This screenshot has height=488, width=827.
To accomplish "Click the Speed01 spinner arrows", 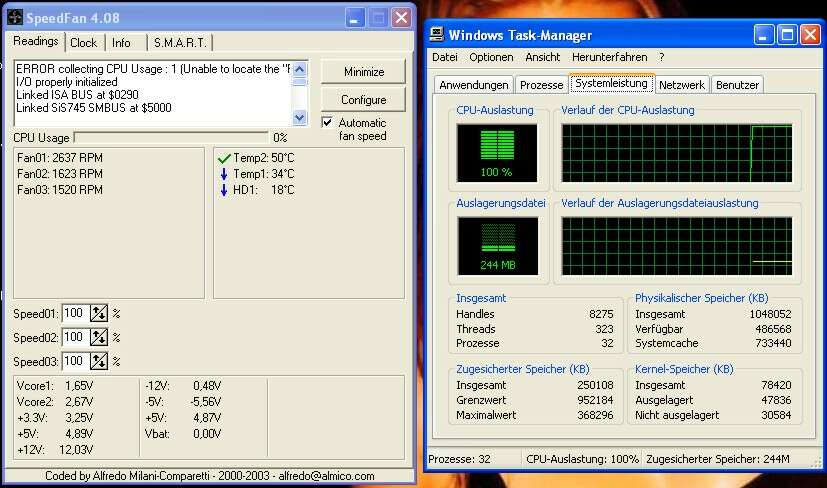I will [99, 313].
